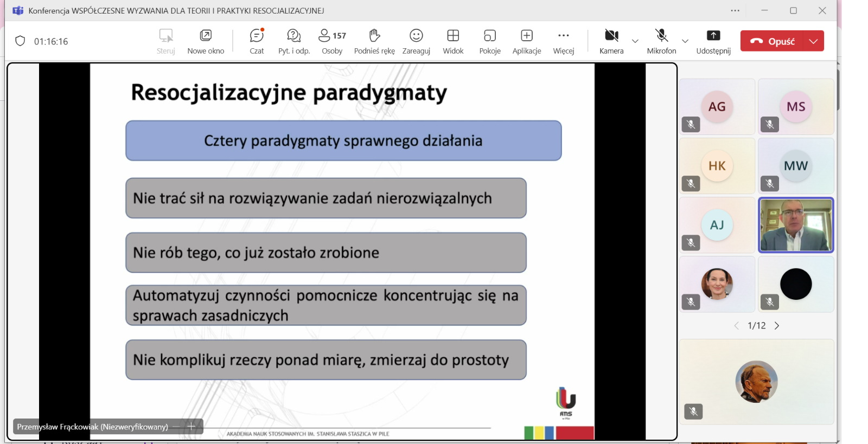Open the Pokoje breakout rooms

490,41
